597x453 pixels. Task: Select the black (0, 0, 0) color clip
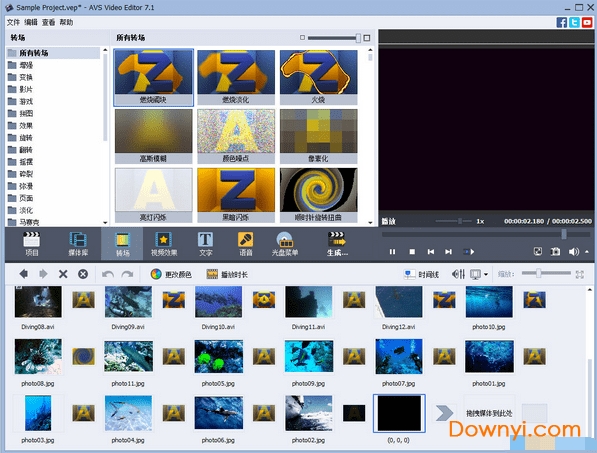pyautogui.click(x=399, y=413)
